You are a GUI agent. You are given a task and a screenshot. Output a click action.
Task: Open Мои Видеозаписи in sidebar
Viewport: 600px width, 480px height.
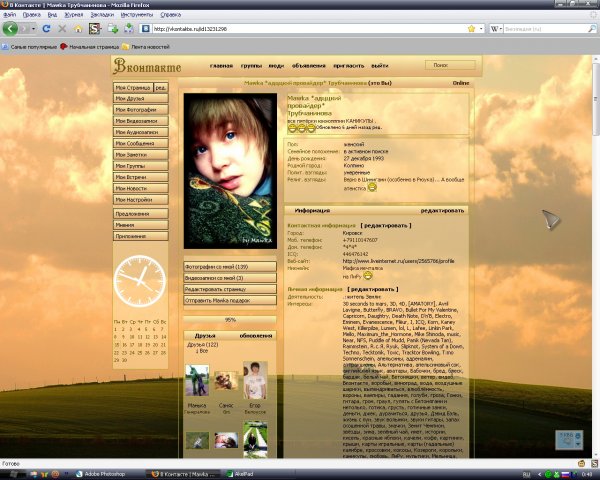(x=140, y=121)
